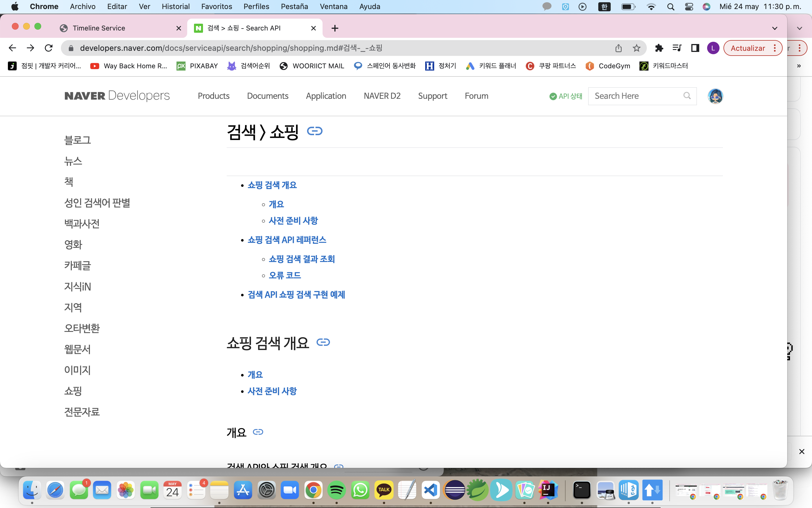Viewport: 812px width, 508px height.
Task: Open the Products navigation item
Action: click(x=213, y=96)
